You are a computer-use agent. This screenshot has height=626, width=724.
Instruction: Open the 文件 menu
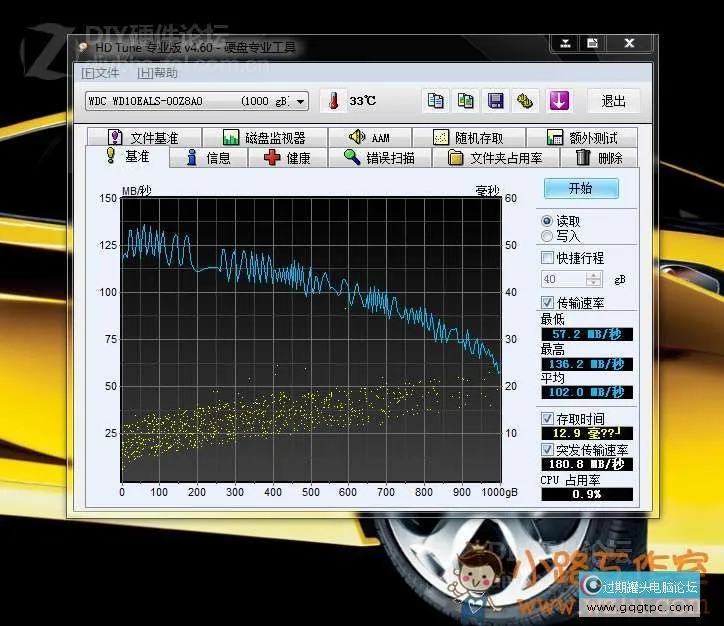tap(100, 72)
